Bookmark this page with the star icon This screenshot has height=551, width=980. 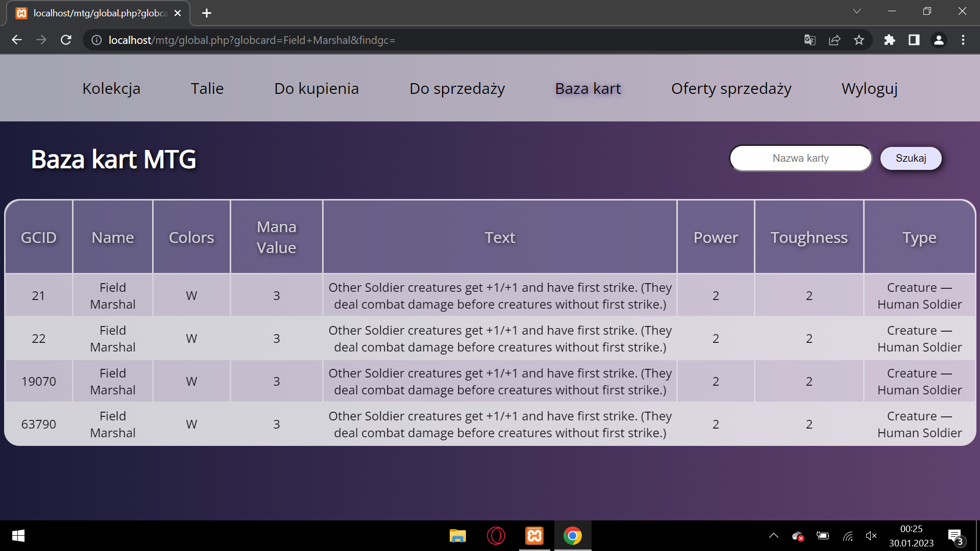pos(859,40)
